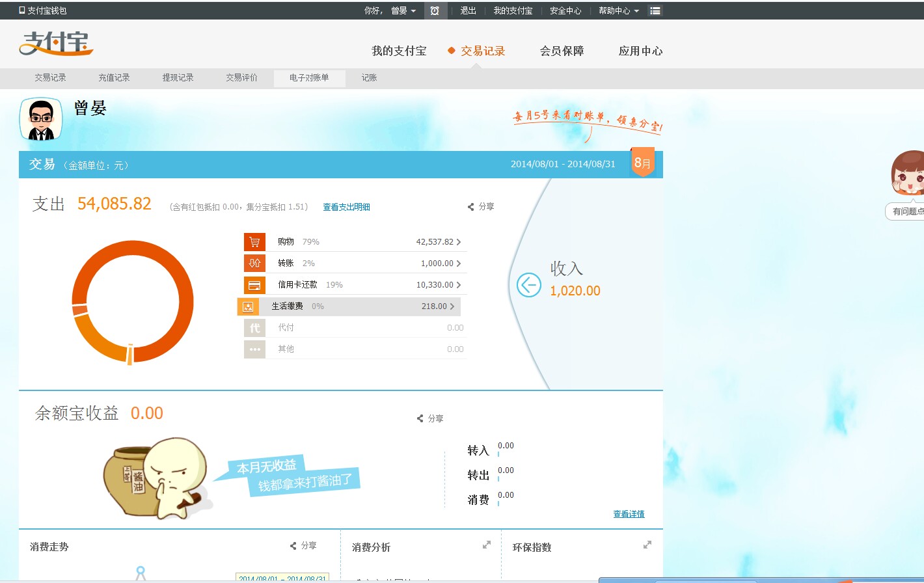Click the customer service girl mascot

pyautogui.click(x=907, y=173)
